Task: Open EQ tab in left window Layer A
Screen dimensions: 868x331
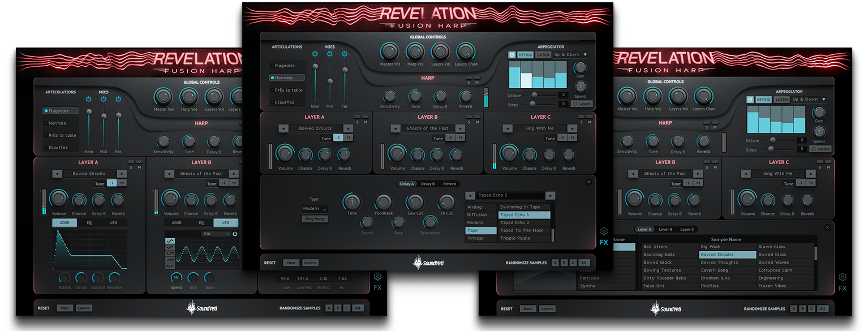Action: click(89, 223)
